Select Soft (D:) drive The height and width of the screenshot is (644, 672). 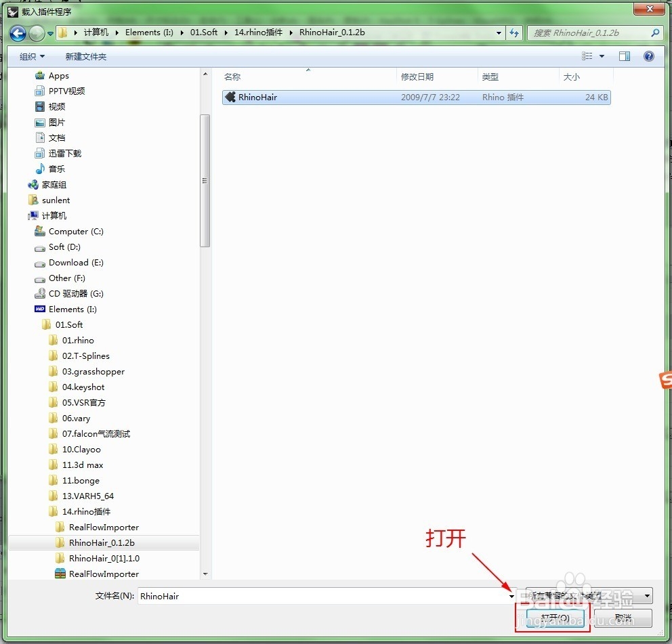[x=64, y=246]
